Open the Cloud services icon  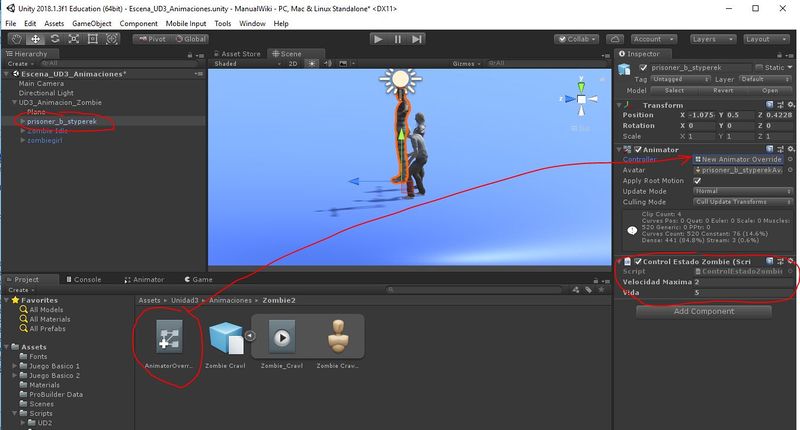(615, 39)
